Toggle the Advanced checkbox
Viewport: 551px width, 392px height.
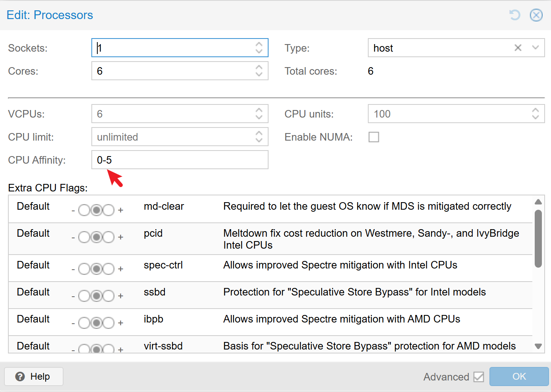coord(479,377)
